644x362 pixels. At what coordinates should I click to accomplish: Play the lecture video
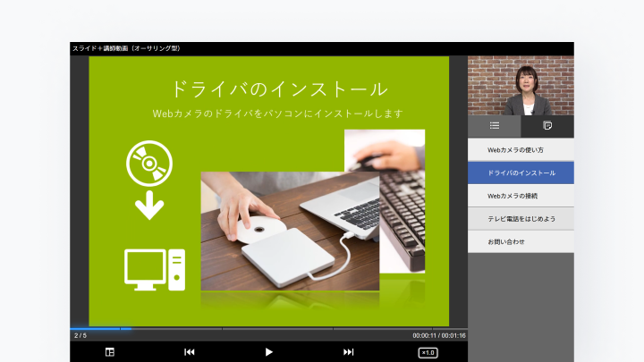[268, 352]
